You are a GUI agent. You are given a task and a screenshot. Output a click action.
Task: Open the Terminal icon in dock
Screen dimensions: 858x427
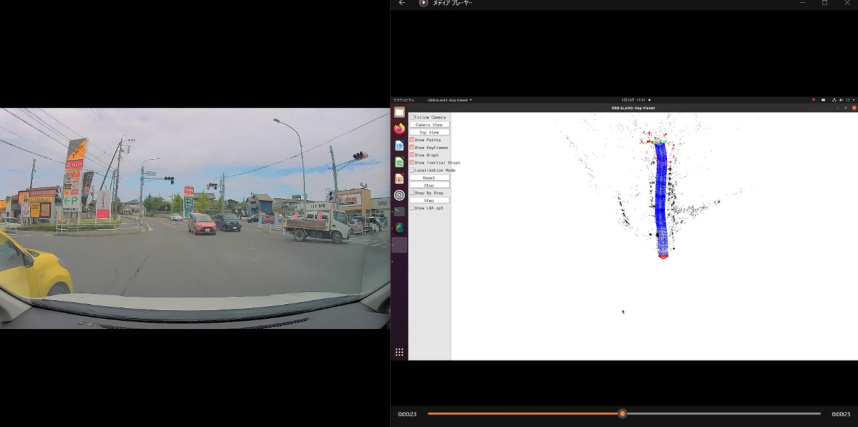[x=399, y=211]
